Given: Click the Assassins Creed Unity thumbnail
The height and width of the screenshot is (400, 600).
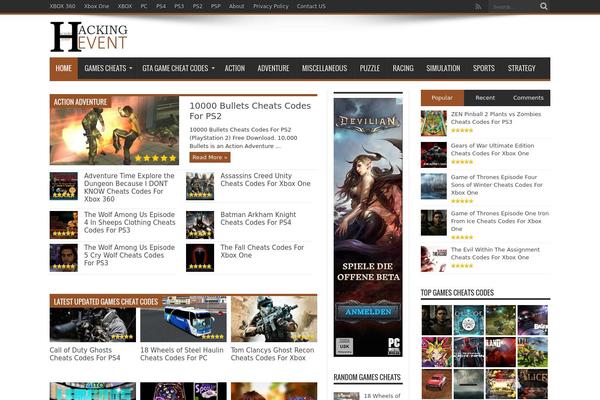Looking at the screenshot, I should pos(200,186).
